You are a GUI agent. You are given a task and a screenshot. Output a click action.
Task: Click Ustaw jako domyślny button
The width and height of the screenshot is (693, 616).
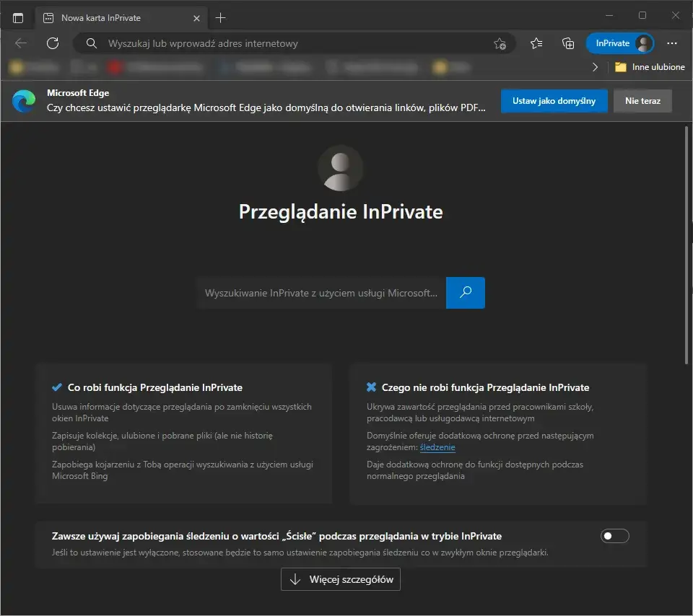(x=554, y=101)
